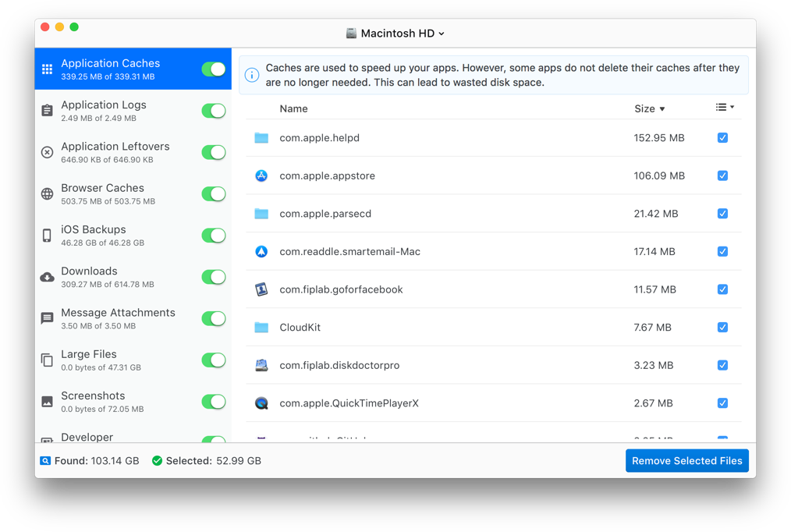Toggle the Large Files switch
Viewport: 791px width, 532px height.
click(x=214, y=360)
